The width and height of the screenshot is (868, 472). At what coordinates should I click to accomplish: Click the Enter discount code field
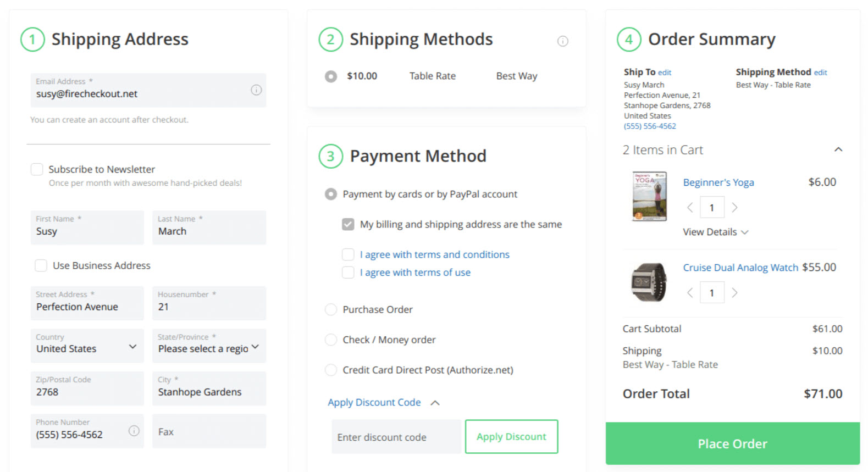pyautogui.click(x=396, y=437)
